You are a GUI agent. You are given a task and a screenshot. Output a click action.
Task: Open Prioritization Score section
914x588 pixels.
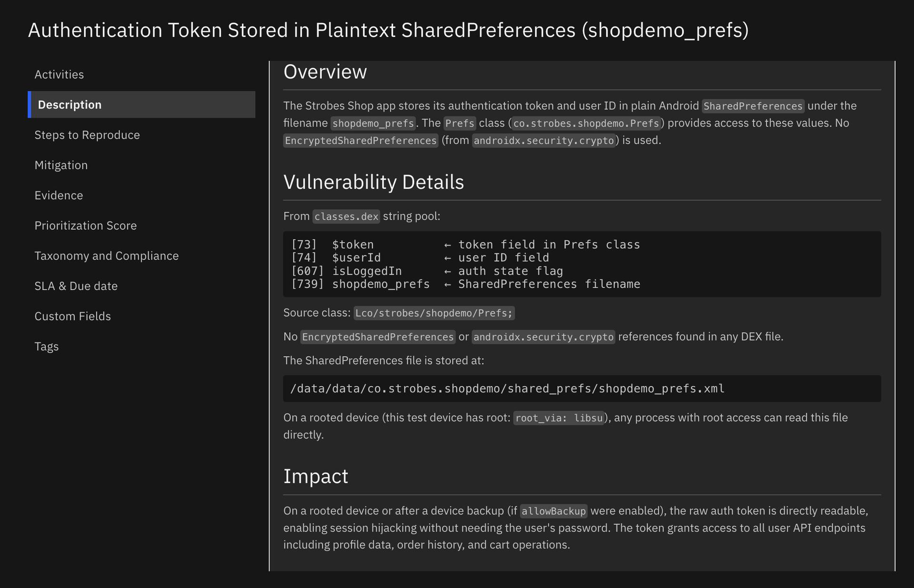tap(85, 225)
